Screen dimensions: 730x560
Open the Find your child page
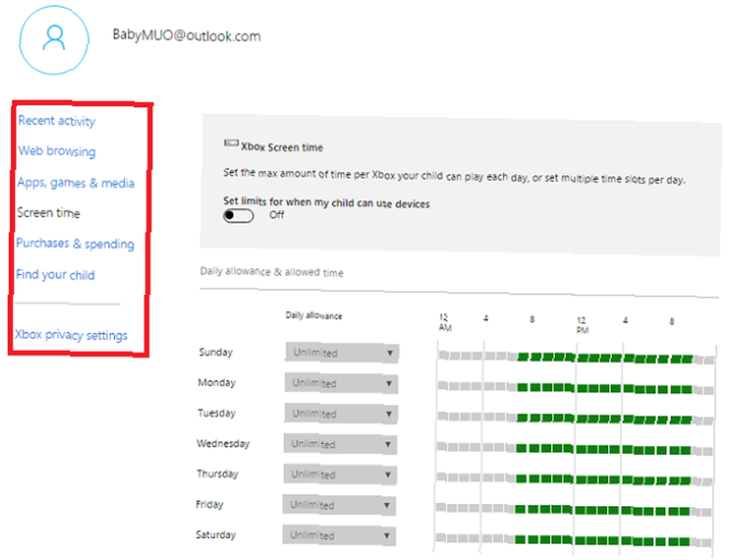tap(55, 275)
